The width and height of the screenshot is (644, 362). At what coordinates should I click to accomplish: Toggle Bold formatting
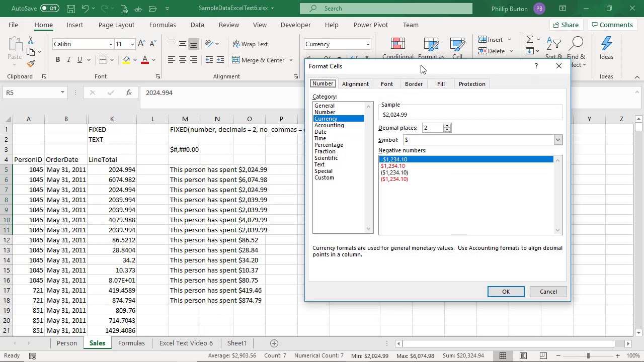click(x=58, y=60)
